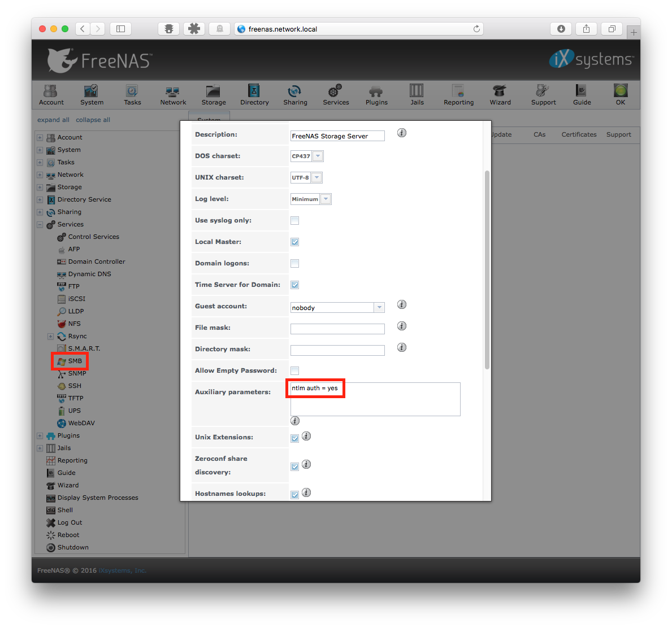
Task: Toggle Hostnames lookups checkbox
Action: coord(295,495)
